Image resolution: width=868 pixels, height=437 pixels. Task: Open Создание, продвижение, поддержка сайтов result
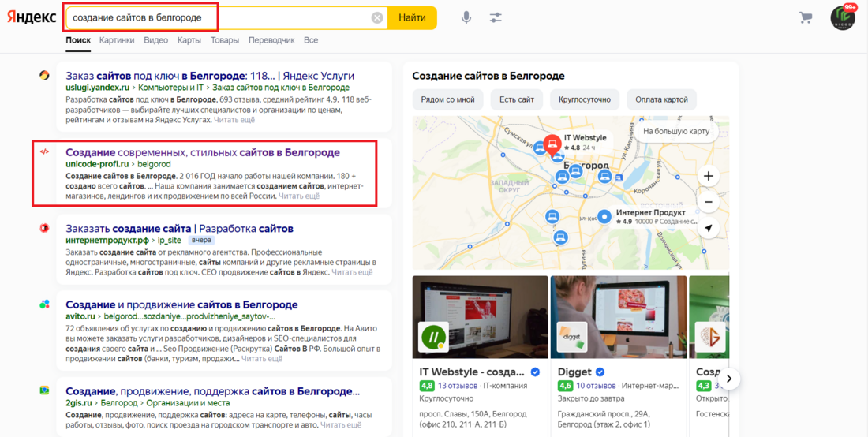click(x=212, y=391)
